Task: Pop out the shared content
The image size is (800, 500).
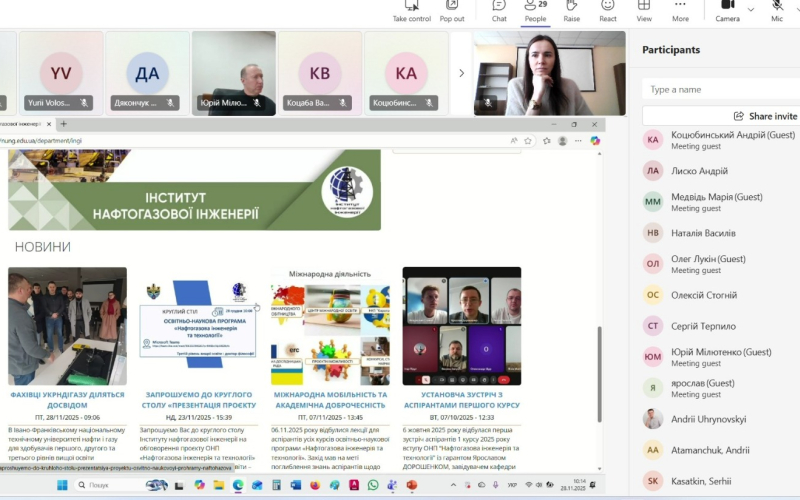Action: (452, 10)
